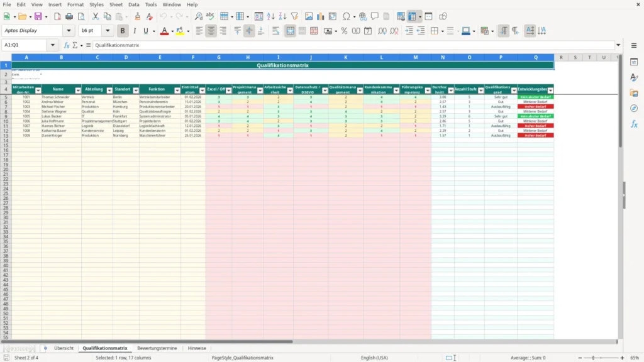644x362 pixels.
Task: Switch to the Hinweise sheet tab
Action: pos(197,348)
